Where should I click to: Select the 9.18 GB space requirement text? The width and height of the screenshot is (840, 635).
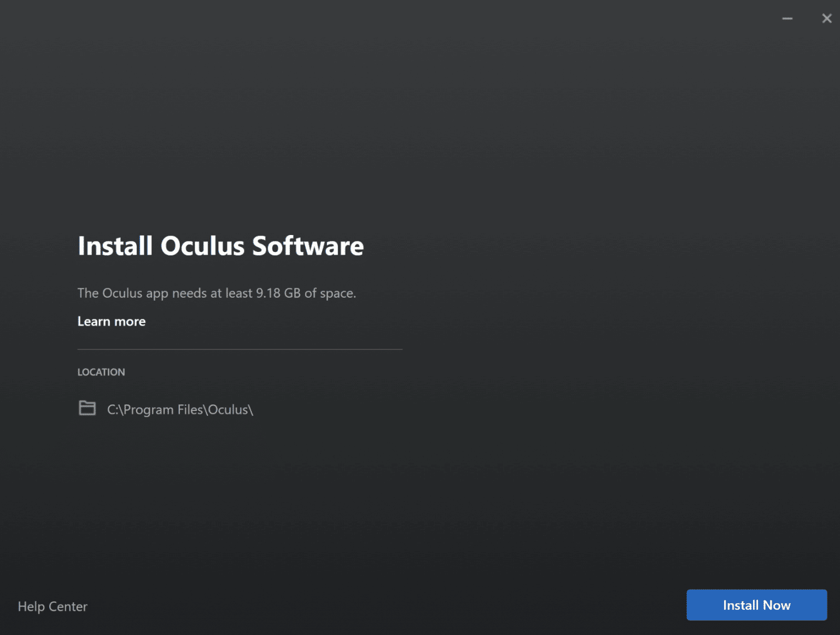(x=217, y=293)
